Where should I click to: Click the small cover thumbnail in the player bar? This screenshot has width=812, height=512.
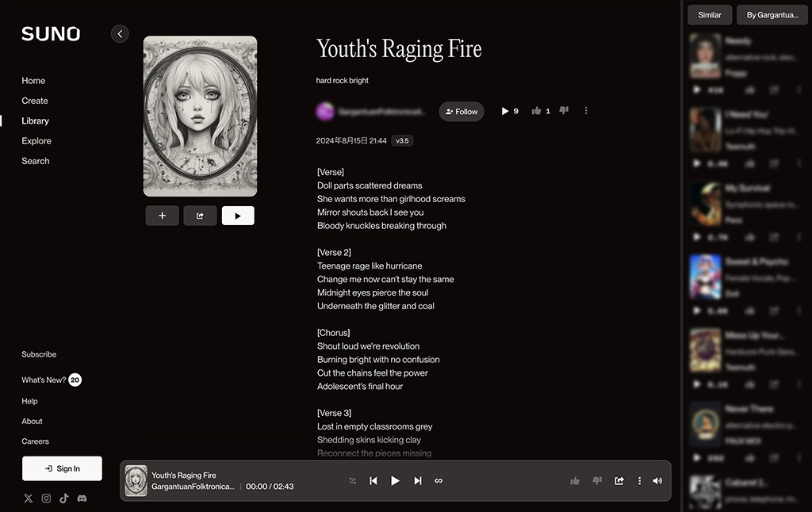coord(136,481)
